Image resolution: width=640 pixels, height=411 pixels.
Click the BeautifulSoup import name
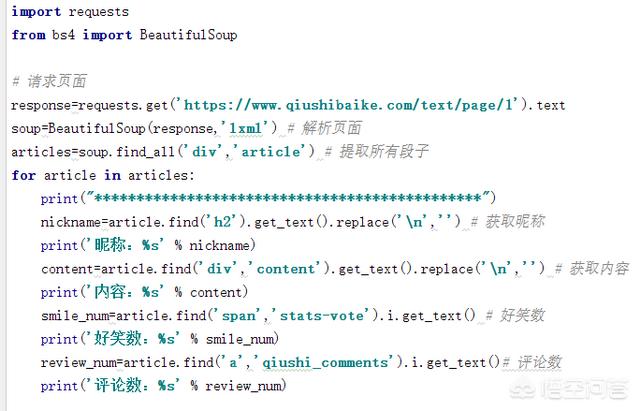188,35
